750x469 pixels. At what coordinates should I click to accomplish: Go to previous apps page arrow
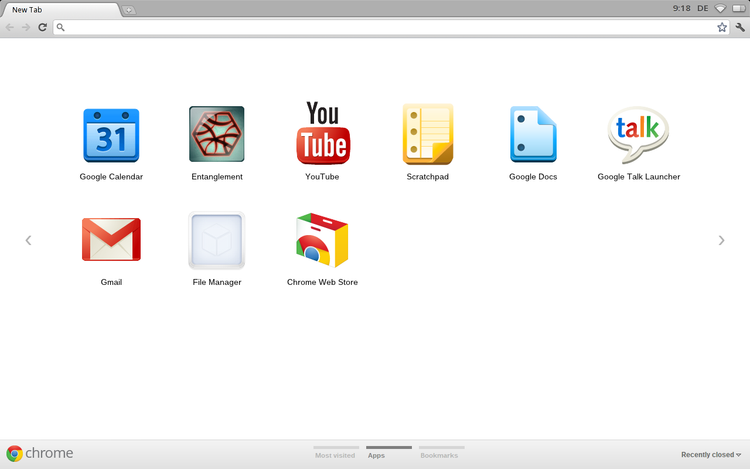pos(28,240)
